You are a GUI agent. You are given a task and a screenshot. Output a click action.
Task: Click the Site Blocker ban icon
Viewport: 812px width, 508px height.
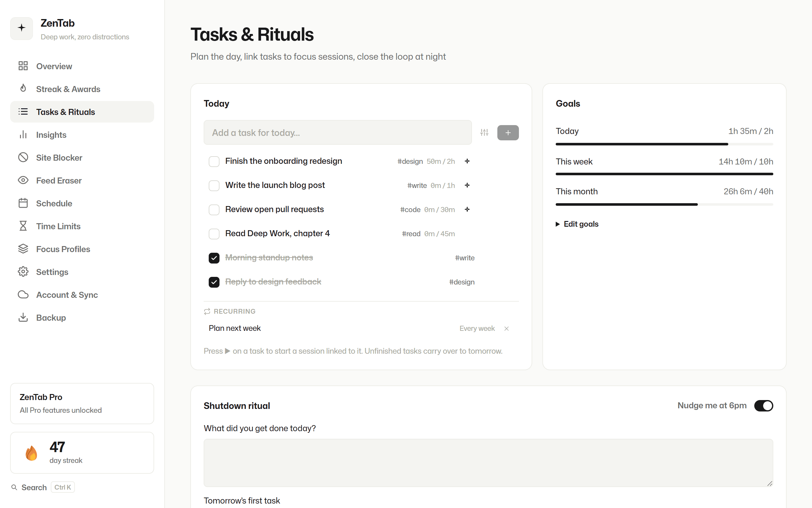[x=23, y=157]
